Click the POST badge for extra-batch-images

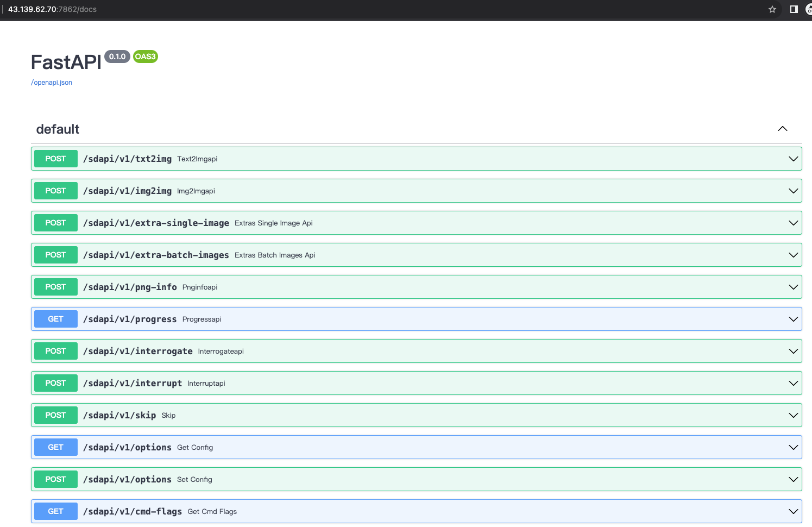56,255
